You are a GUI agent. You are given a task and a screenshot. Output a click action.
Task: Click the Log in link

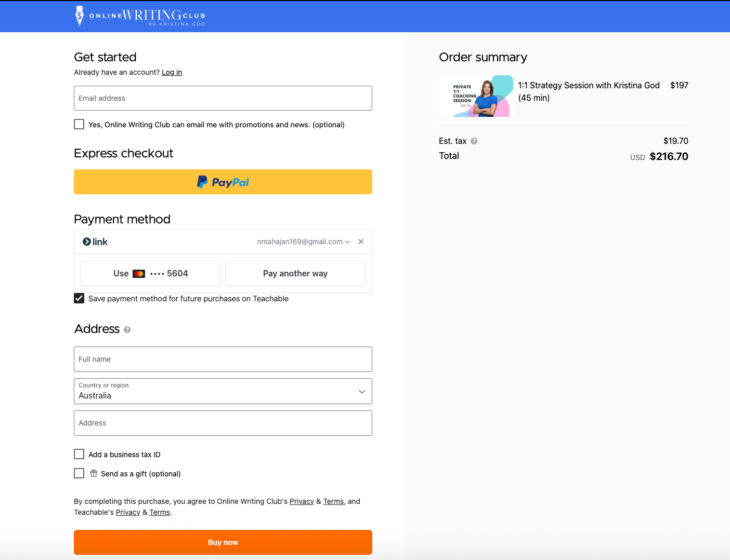point(172,72)
